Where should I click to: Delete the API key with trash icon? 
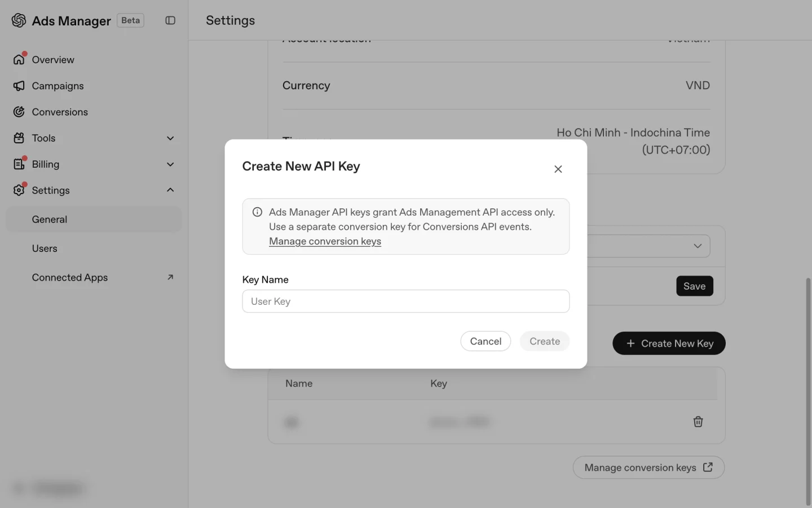click(698, 422)
